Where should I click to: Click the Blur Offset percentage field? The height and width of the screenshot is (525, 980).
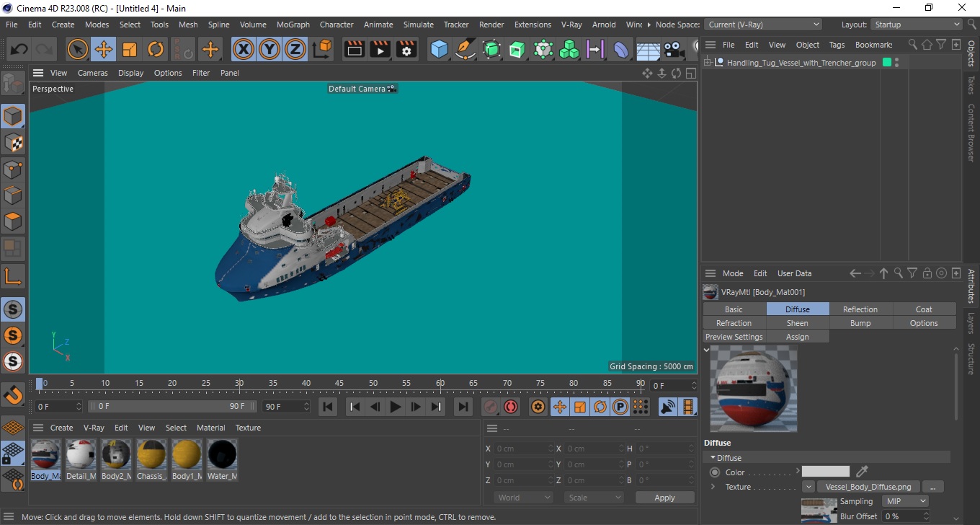pos(907,516)
